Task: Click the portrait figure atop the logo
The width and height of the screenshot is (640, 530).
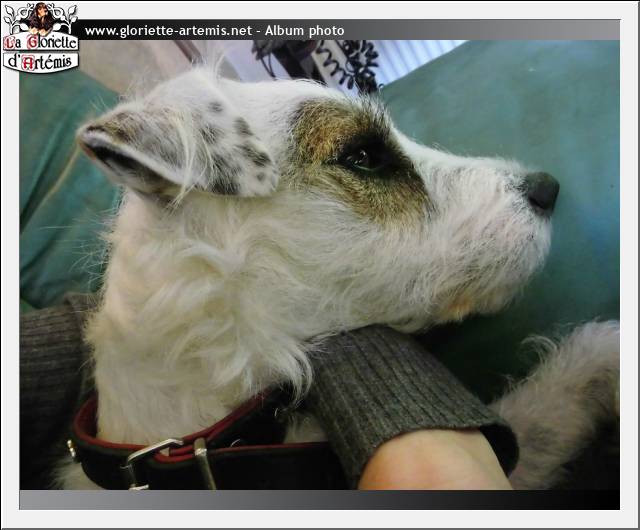Action: pos(41,17)
